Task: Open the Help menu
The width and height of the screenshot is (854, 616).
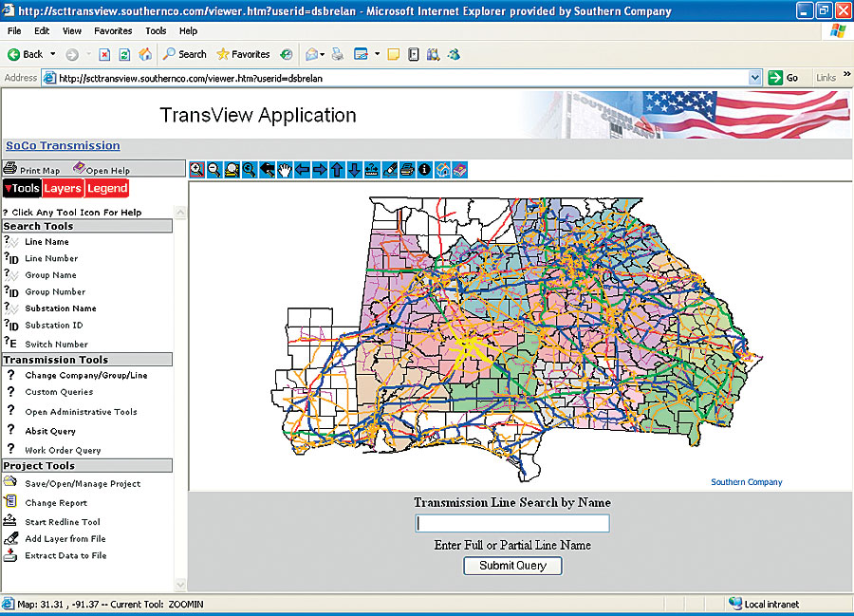Action: [188, 31]
